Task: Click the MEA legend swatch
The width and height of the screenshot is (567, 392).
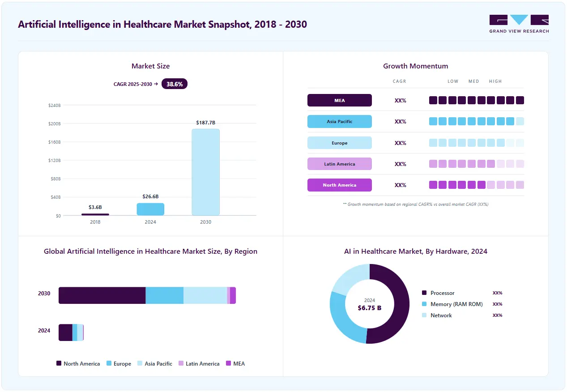Action: pyautogui.click(x=229, y=363)
